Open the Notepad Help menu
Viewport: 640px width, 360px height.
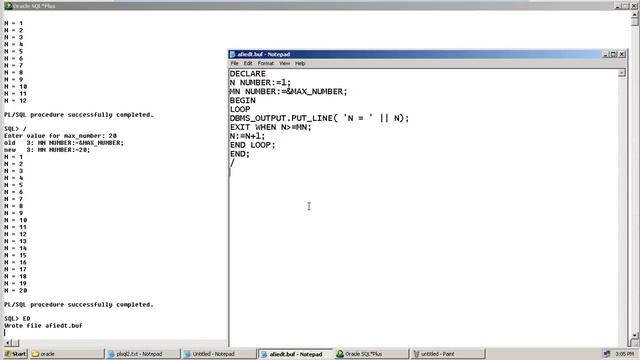coord(300,64)
